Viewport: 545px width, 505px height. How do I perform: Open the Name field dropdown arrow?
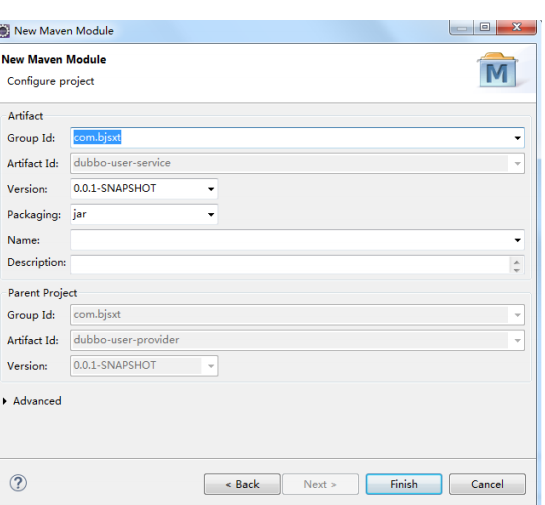[517, 240]
